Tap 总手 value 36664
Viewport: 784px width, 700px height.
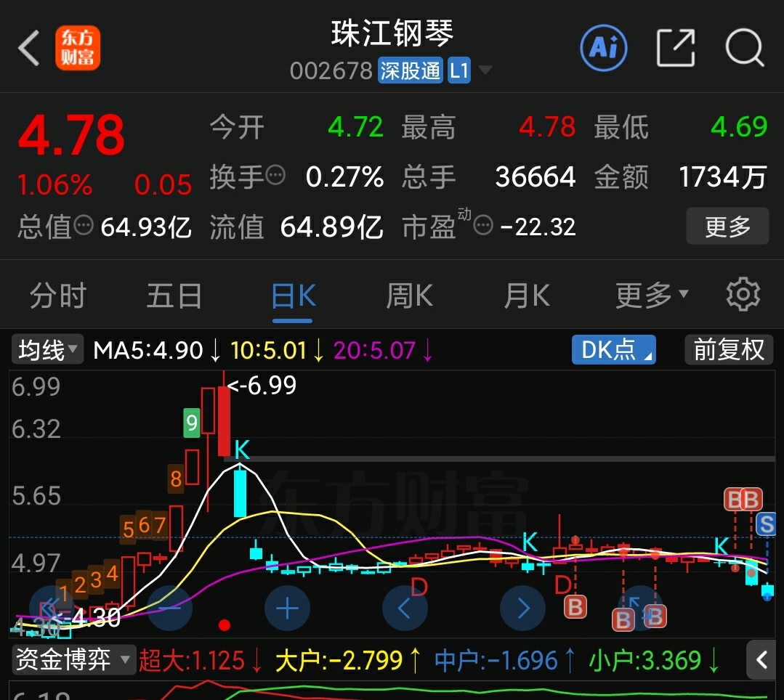(x=536, y=177)
